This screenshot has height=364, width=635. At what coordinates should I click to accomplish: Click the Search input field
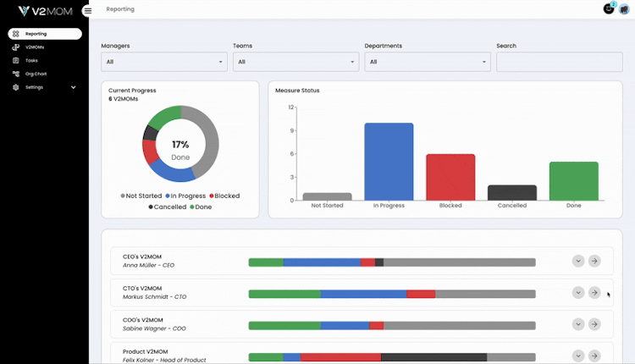coord(559,62)
